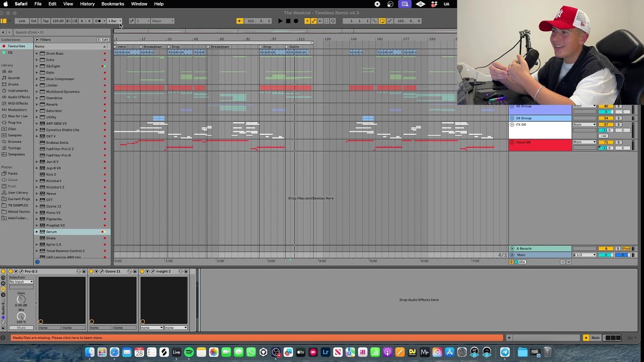Screen dimensions: 644x362
Task: Open FX GR output routing Main dropdown
Action: [x=585, y=124]
